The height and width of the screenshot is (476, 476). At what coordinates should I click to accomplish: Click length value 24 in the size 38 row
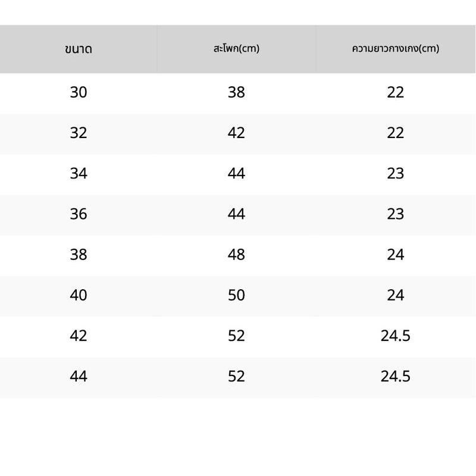(x=395, y=255)
